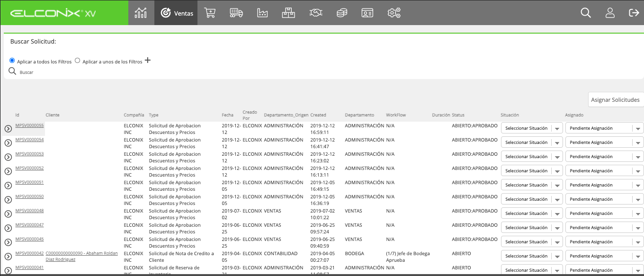Open request MPSV0000053 link
Image resolution: width=644 pixels, height=276 pixels.
[29, 154]
